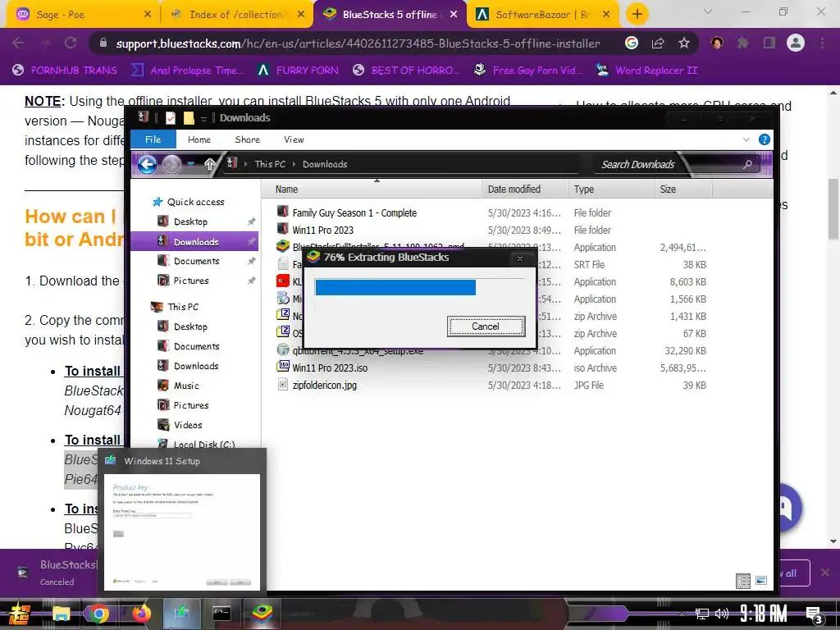The width and height of the screenshot is (840, 630).
Task: Toggle Chrome side panel icon
Action: click(769, 43)
